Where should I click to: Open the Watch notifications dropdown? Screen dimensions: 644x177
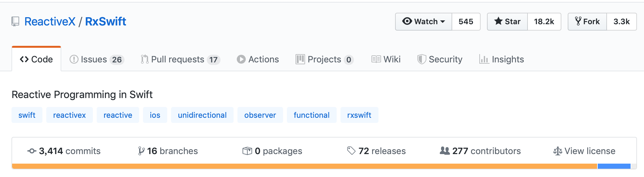coord(423,22)
